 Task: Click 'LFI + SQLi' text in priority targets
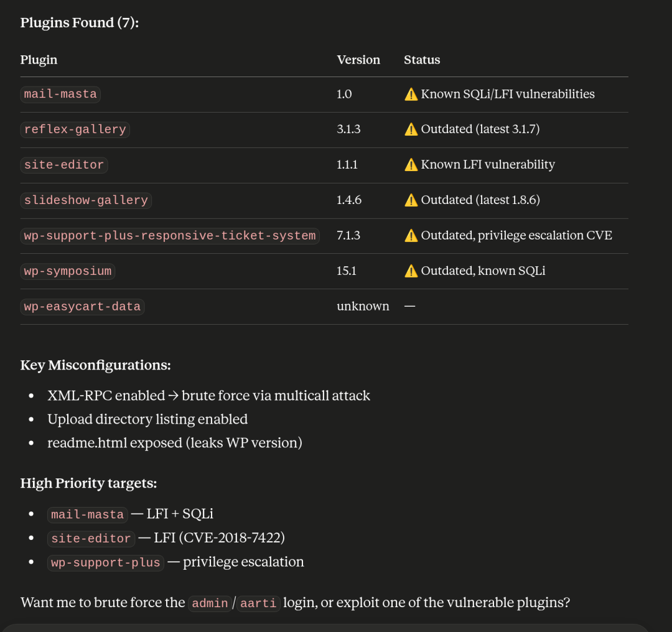click(180, 514)
